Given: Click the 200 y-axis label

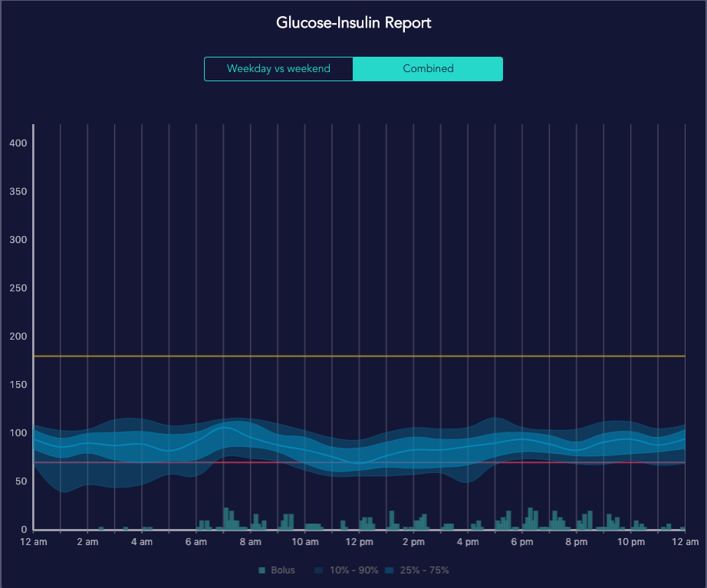Looking at the screenshot, I should [18, 336].
